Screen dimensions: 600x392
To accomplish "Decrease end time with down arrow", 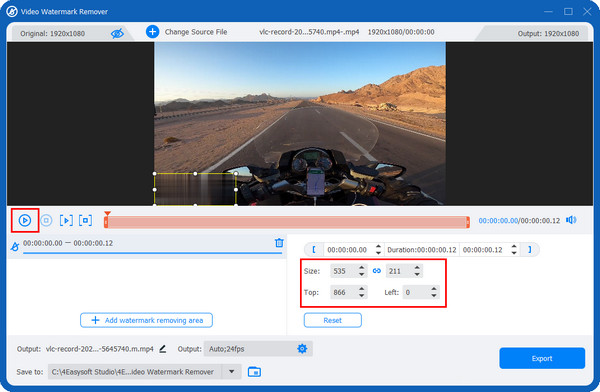I will coord(514,253).
